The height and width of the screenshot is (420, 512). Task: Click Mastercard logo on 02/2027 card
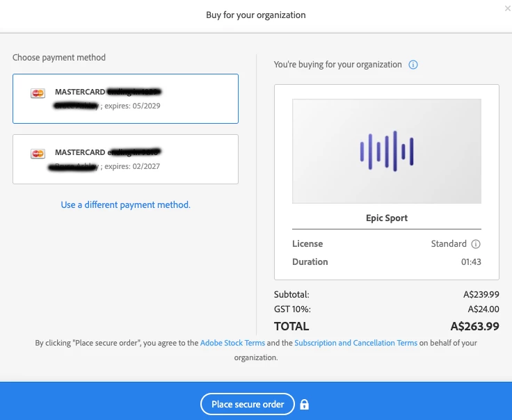[38, 154]
